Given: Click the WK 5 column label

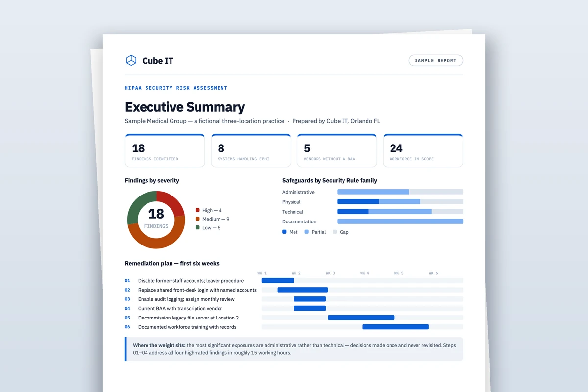Looking at the screenshot, I should (x=399, y=273).
